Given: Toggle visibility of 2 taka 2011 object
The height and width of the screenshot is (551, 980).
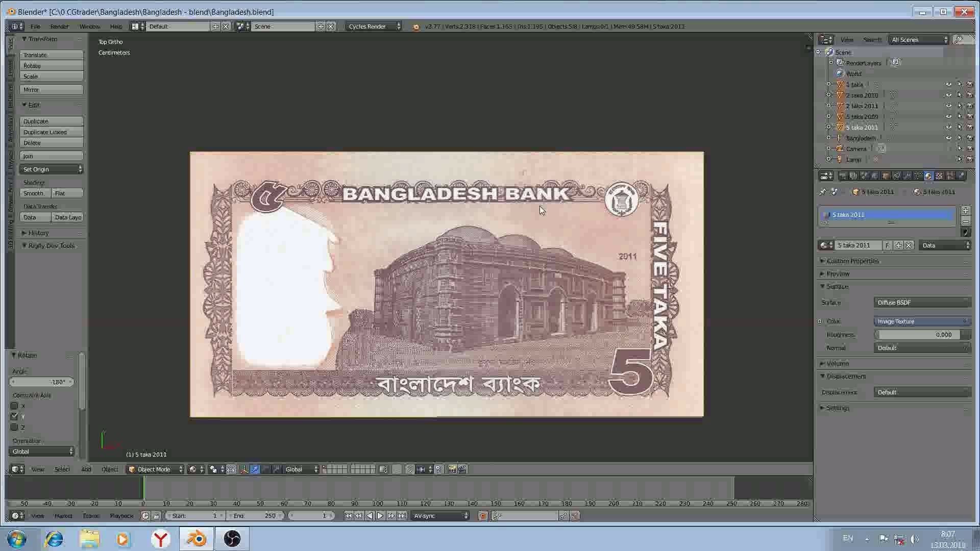Looking at the screenshot, I should pos(948,106).
